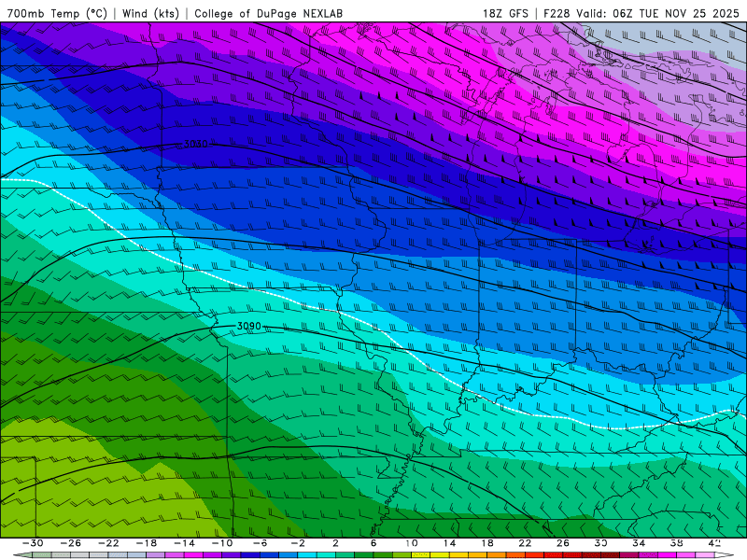The image size is (747, 560).
Task: Click the -18 colorbar tick label
Action: pyautogui.click(x=147, y=543)
